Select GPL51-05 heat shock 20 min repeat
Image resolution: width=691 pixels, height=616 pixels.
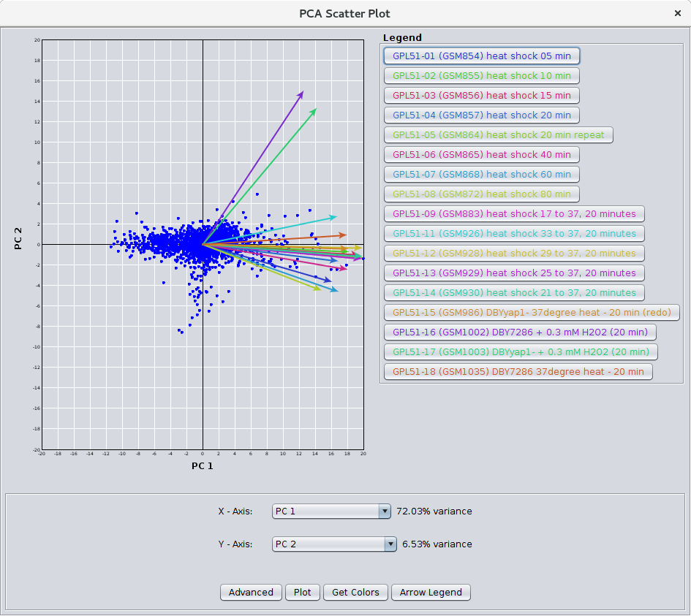point(498,135)
